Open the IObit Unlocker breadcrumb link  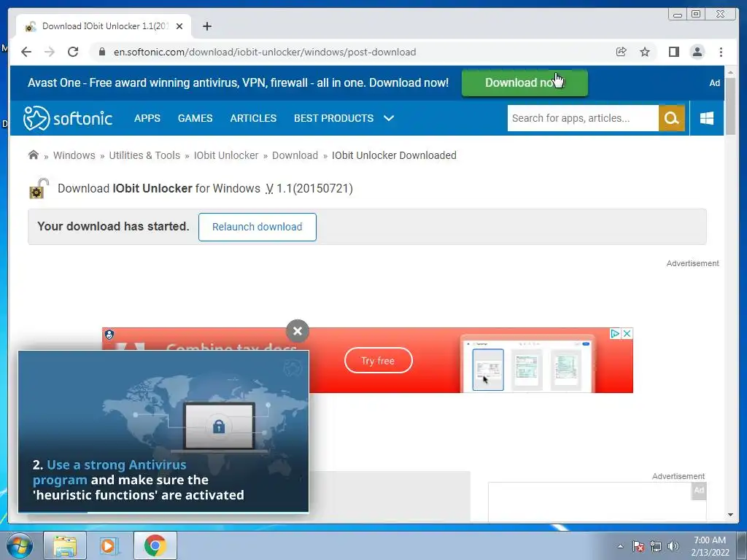226,155
